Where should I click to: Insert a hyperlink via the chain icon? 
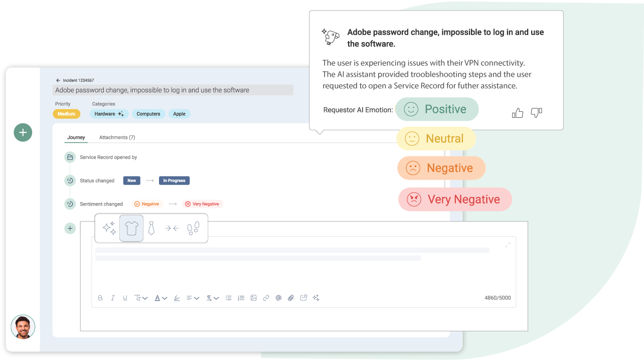pos(266,298)
